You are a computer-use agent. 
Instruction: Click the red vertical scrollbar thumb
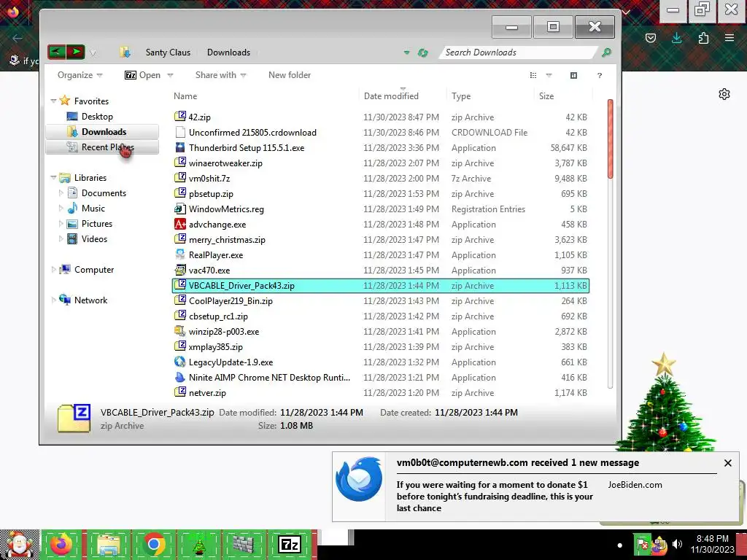[x=610, y=139]
